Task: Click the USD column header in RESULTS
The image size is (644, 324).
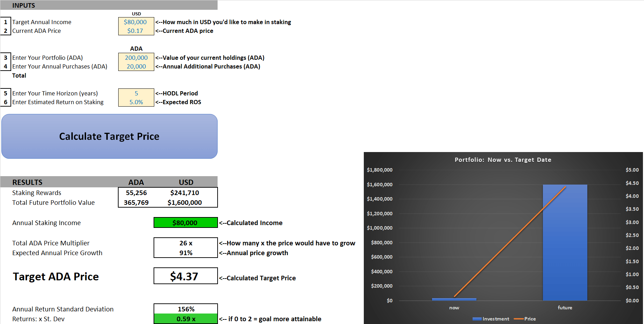Action: pyautogui.click(x=186, y=182)
